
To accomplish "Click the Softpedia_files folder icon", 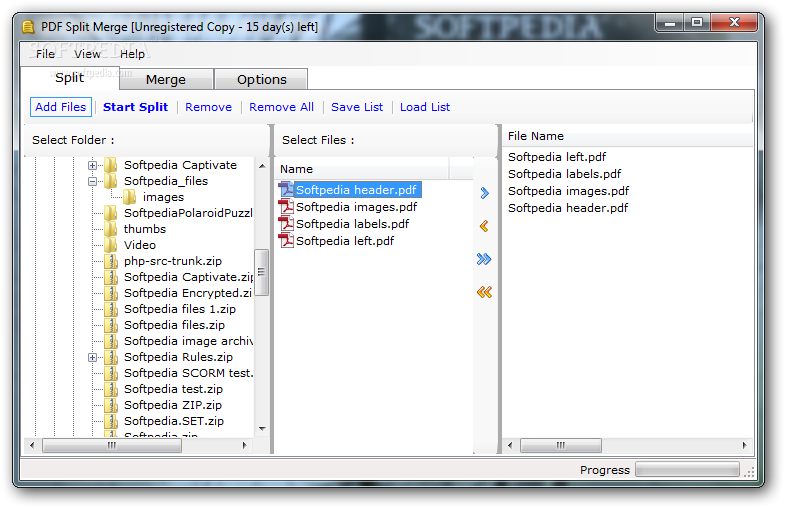I will pos(111,180).
